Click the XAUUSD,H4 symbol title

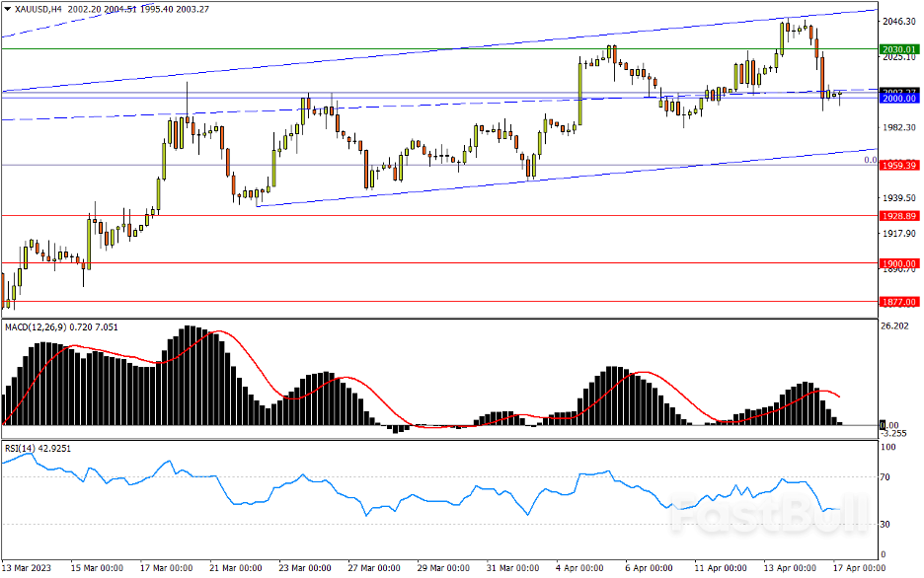41,9
